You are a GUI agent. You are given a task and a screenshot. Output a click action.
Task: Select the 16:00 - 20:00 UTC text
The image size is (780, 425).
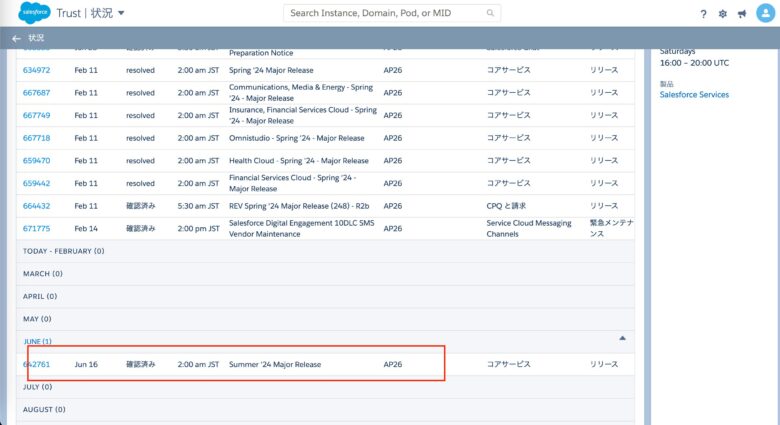[x=694, y=63]
